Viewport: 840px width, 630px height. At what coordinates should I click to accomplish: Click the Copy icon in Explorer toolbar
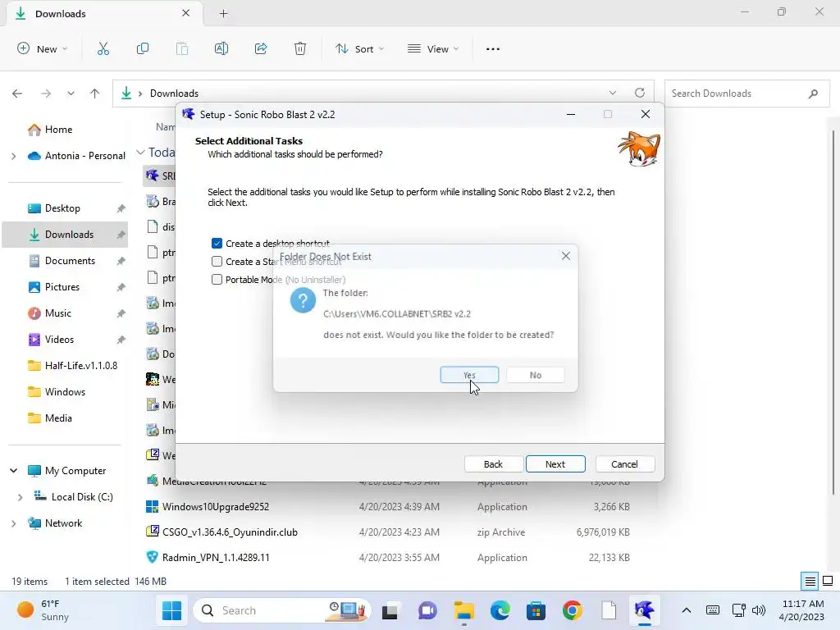pos(143,48)
